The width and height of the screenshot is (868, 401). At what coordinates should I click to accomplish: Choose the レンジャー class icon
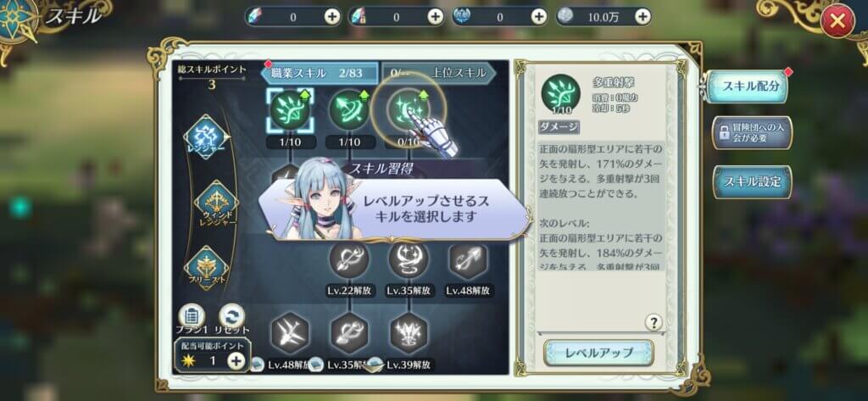[x=207, y=137]
